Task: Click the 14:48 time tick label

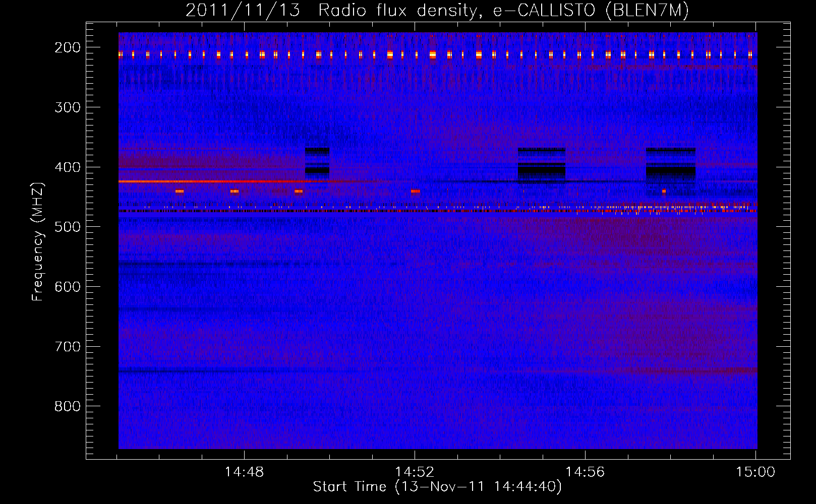Action: tap(244, 472)
